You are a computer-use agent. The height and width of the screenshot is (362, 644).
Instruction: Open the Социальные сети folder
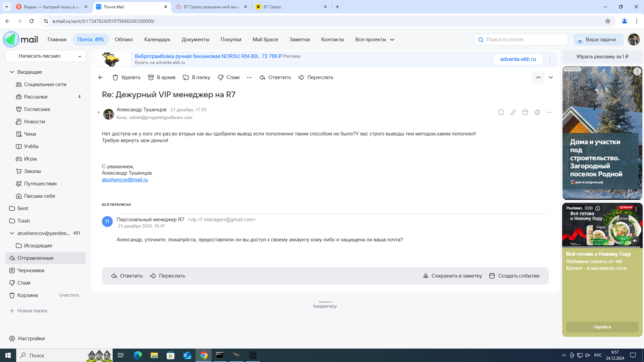[46, 84]
